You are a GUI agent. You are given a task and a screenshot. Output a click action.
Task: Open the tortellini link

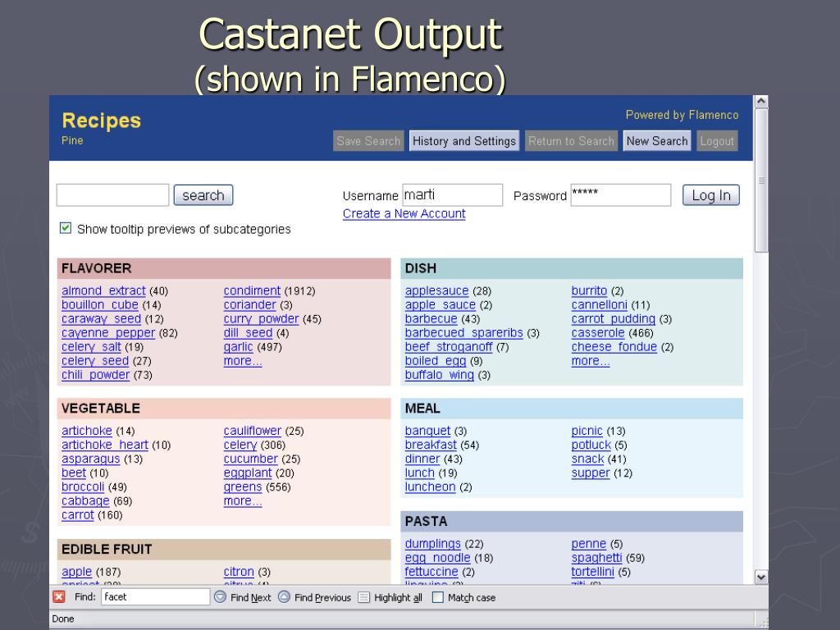592,572
